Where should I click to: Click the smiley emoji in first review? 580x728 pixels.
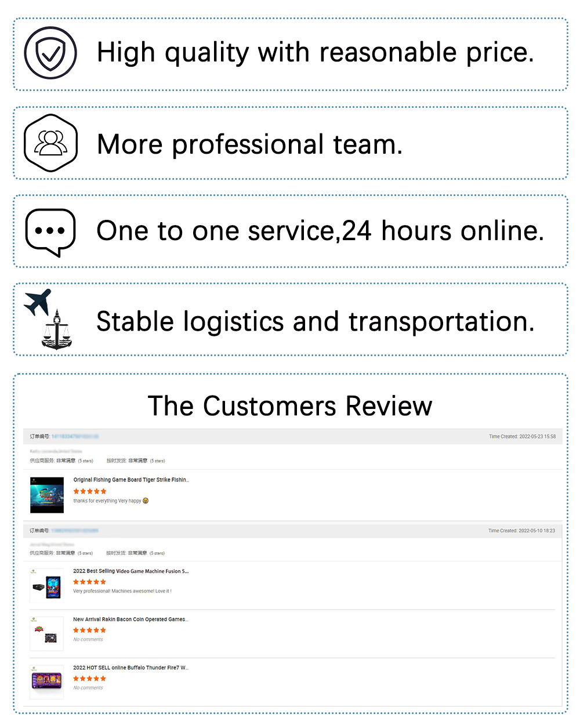[146, 501]
